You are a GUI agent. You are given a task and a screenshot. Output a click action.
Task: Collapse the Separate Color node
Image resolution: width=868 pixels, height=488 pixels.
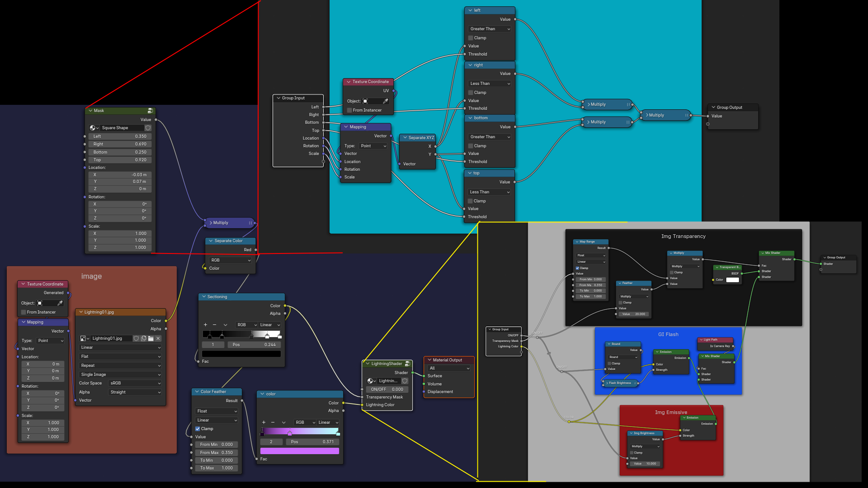211,241
